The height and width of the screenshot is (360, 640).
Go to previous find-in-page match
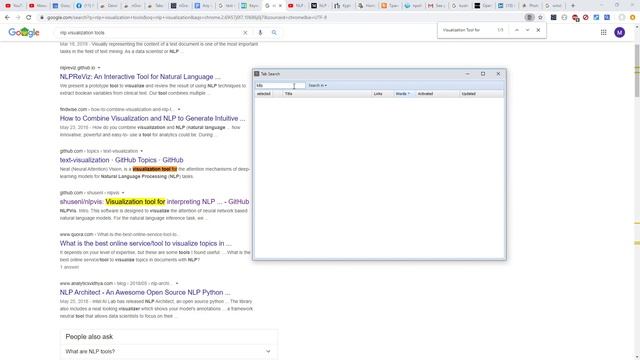coord(517,30)
